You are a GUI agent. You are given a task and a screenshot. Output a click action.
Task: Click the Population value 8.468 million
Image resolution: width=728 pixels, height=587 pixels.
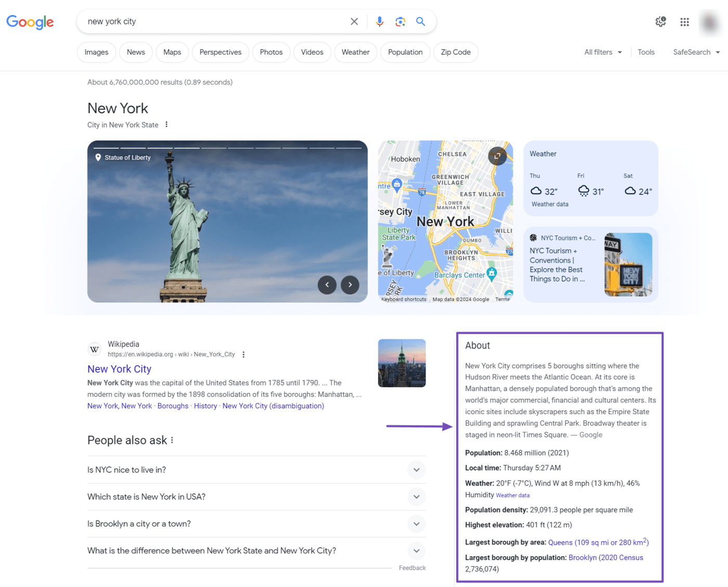[536, 453]
